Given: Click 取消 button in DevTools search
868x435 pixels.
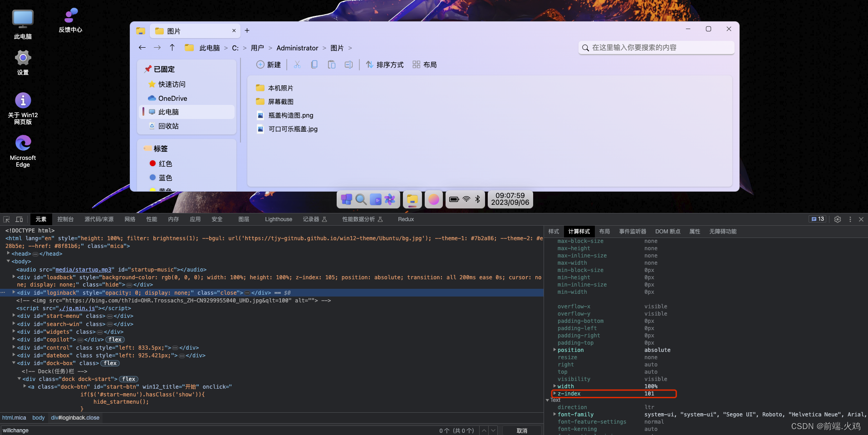Looking at the screenshot, I should 522,430.
